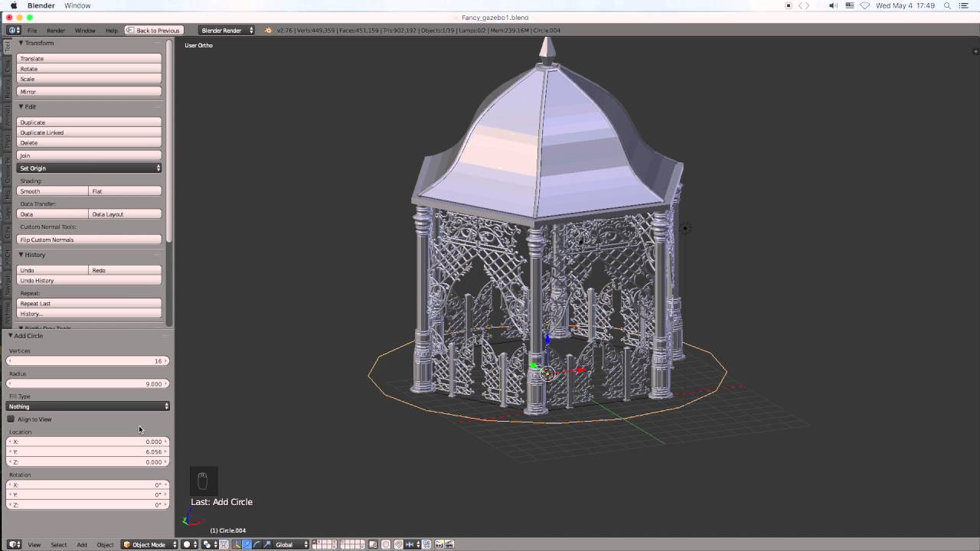Open the Help menu

point(112,31)
